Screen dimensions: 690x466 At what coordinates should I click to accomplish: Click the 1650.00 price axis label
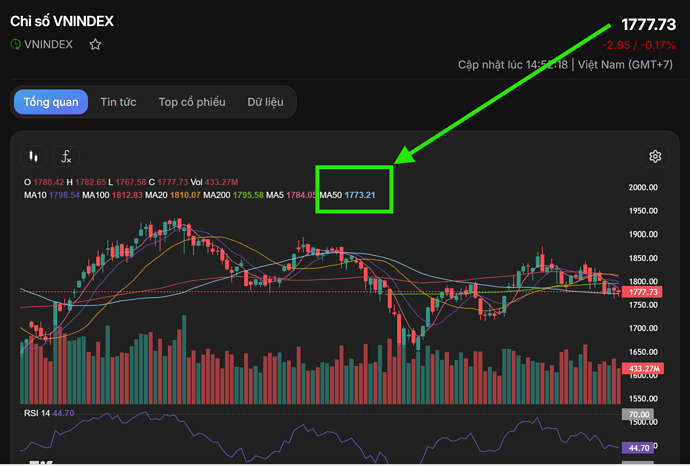pyautogui.click(x=643, y=352)
